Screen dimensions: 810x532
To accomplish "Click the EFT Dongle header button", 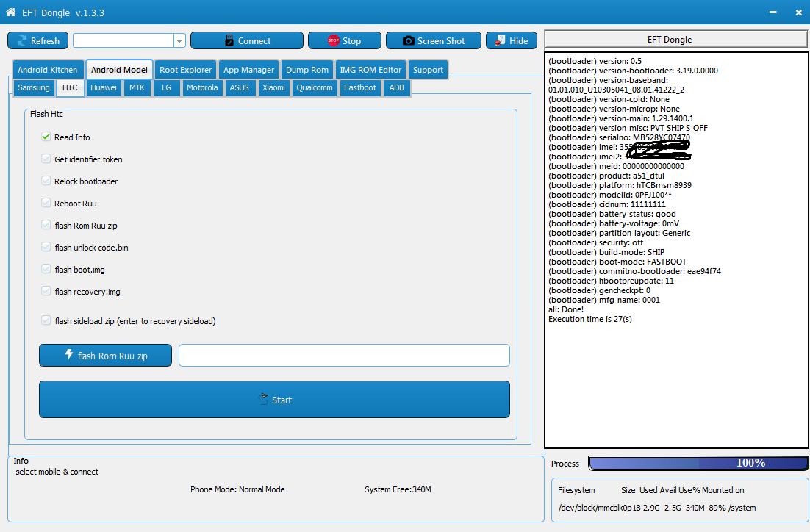I will tap(675, 39).
